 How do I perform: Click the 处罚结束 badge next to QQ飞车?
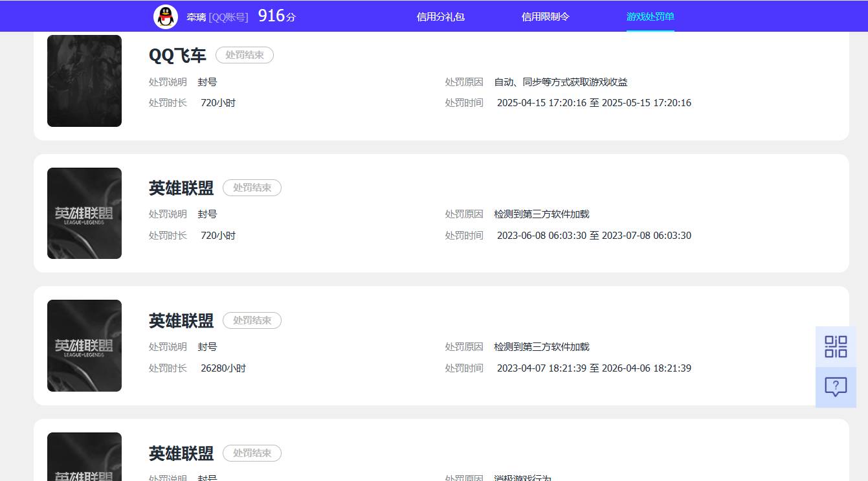(x=245, y=55)
